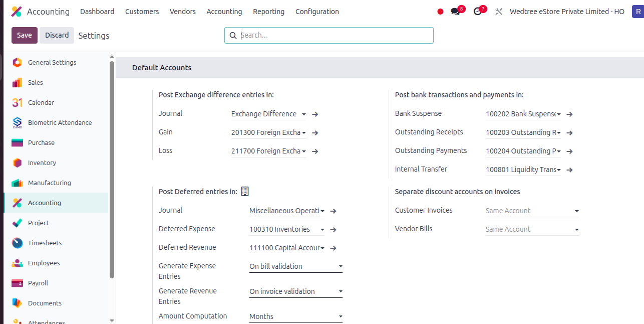Viewport: 644px width, 324px height.
Task: Open Calendar settings section
Action: pyautogui.click(x=56, y=102)
